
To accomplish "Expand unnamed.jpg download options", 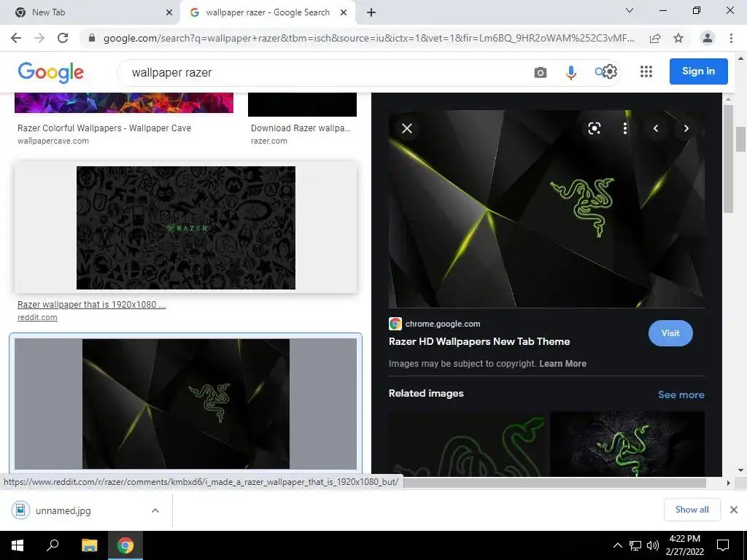I will 155,510.
